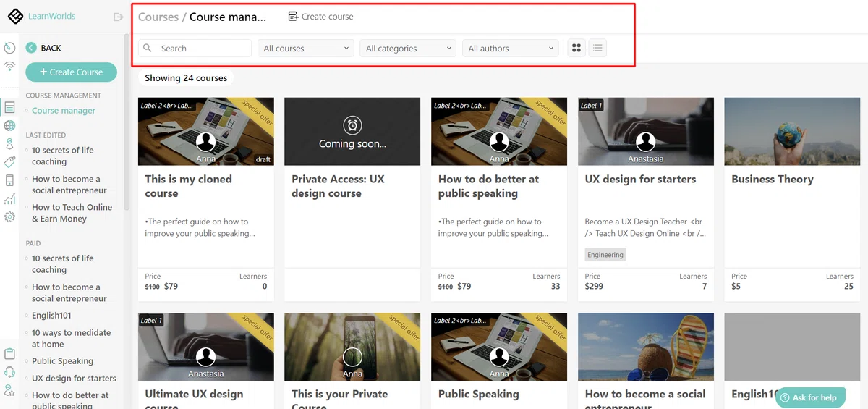Open the All categories dropdown
This screenshot has height=409, width=868.
tap(408, 49)
